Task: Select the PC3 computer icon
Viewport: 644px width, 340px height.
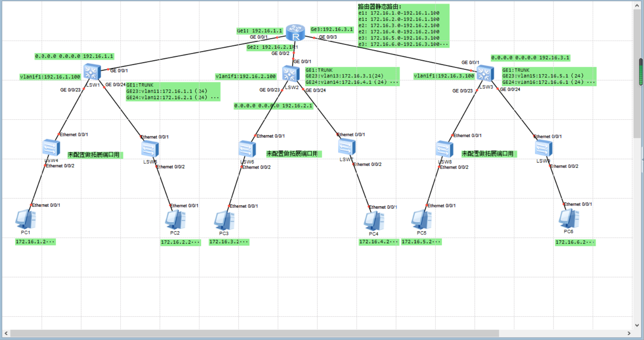Action: click(x=224, y=221)
